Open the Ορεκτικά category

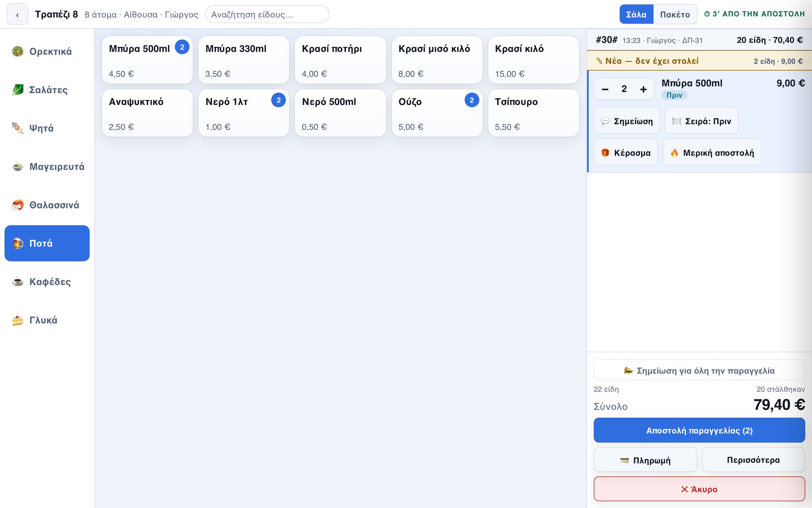pyautogui.click(x=47, y=51)
